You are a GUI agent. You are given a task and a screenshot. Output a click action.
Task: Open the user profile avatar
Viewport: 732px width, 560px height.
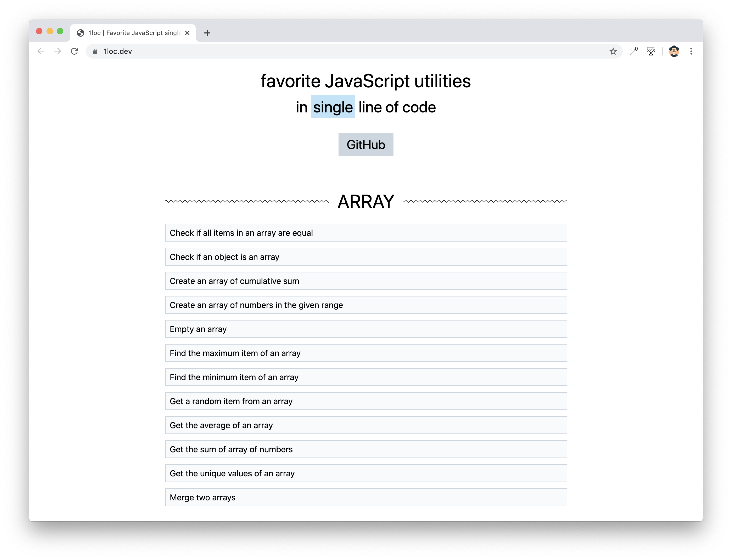[x=674, y=51]
